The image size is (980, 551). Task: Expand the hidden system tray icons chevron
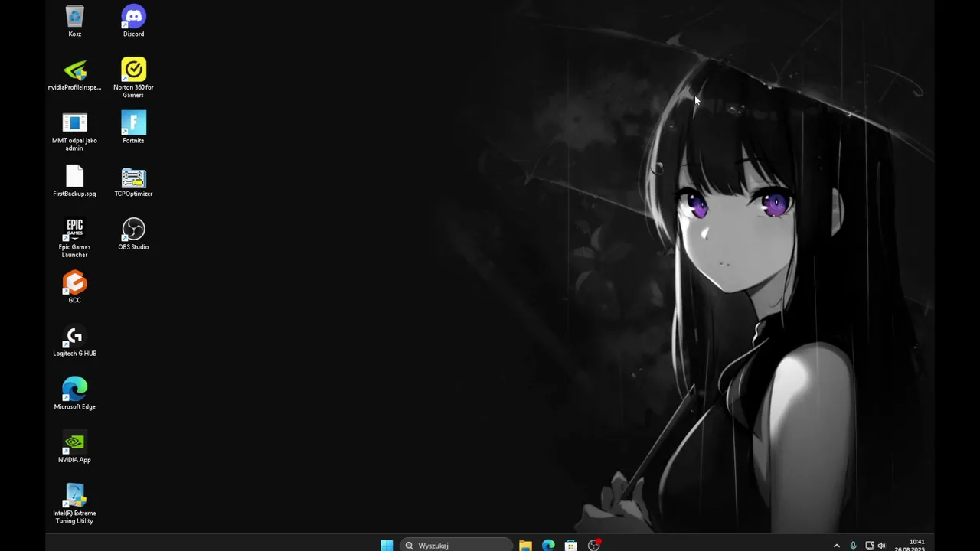click(836, 546)
